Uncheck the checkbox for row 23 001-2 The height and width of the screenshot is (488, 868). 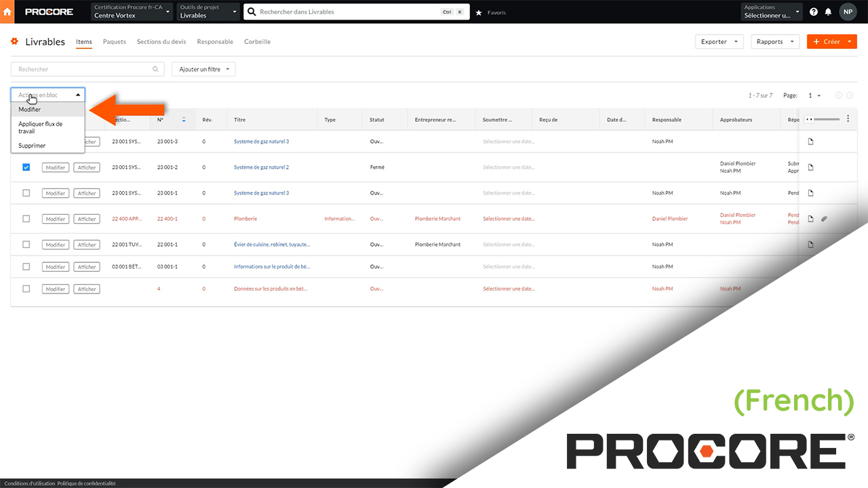tap(26, 167)
